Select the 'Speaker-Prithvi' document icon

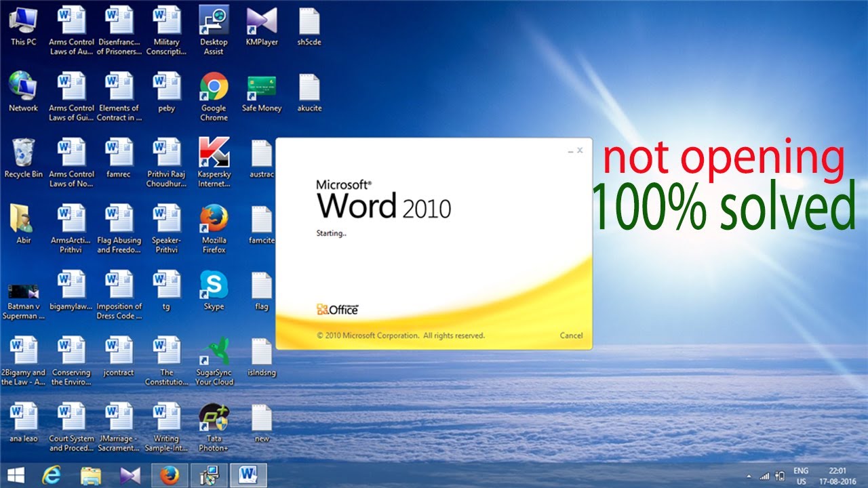166,229
